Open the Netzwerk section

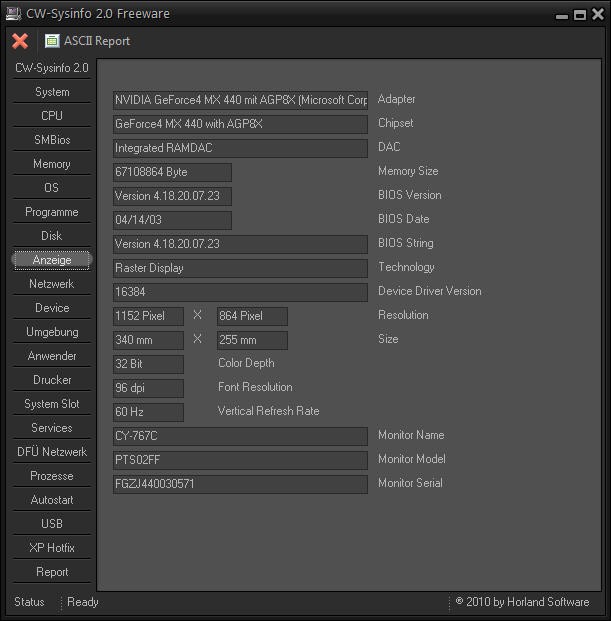(x=52, y=284)
